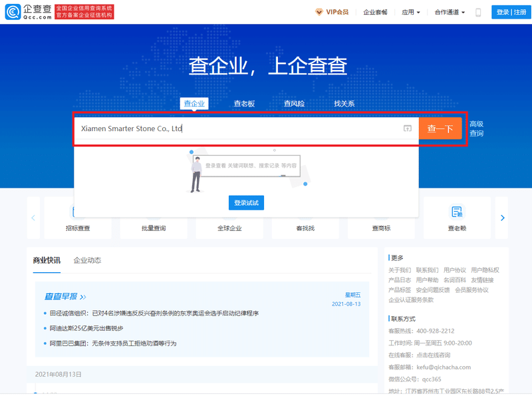Select the 查企业 search tab
This screenshot has width=532, height=396.
pos(194,104)
